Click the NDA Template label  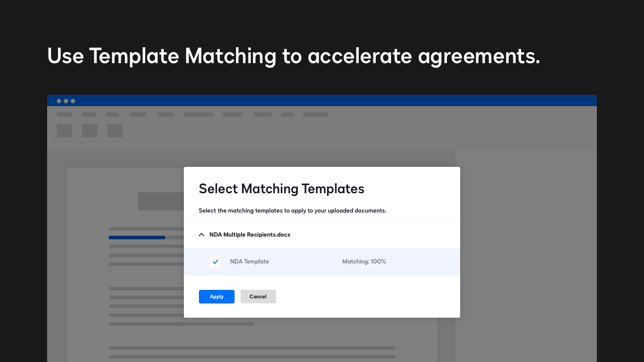249,262
